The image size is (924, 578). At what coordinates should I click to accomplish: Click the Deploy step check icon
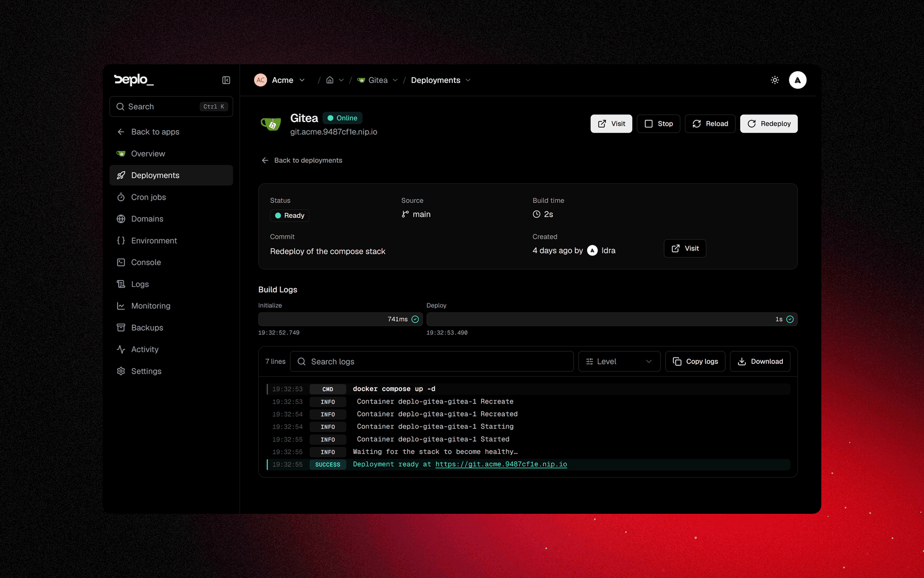[x=790, y=320]
